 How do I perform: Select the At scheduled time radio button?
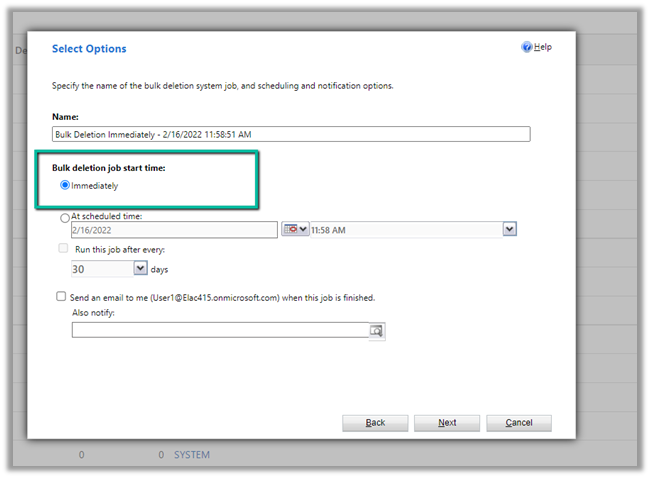(x=65, y=218)
